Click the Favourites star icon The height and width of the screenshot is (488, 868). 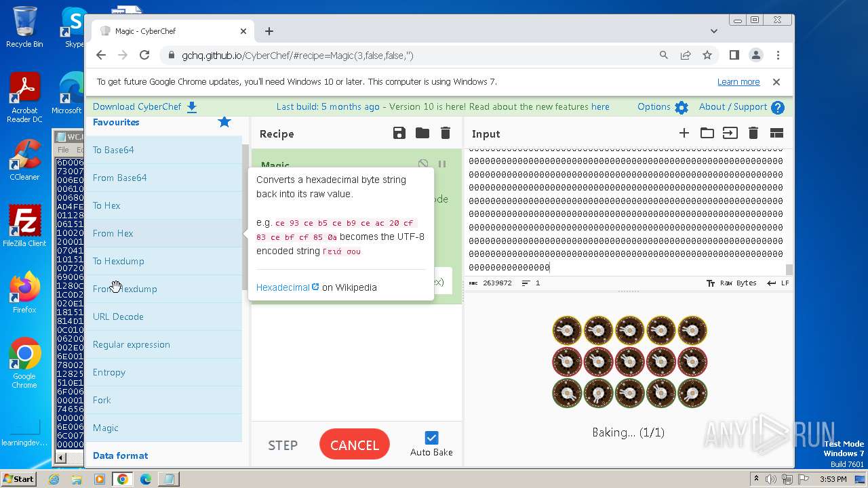224,122
